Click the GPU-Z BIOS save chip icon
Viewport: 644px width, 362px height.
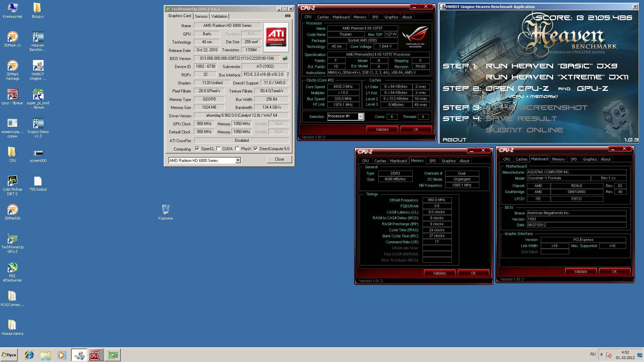(x=285, y=58)
